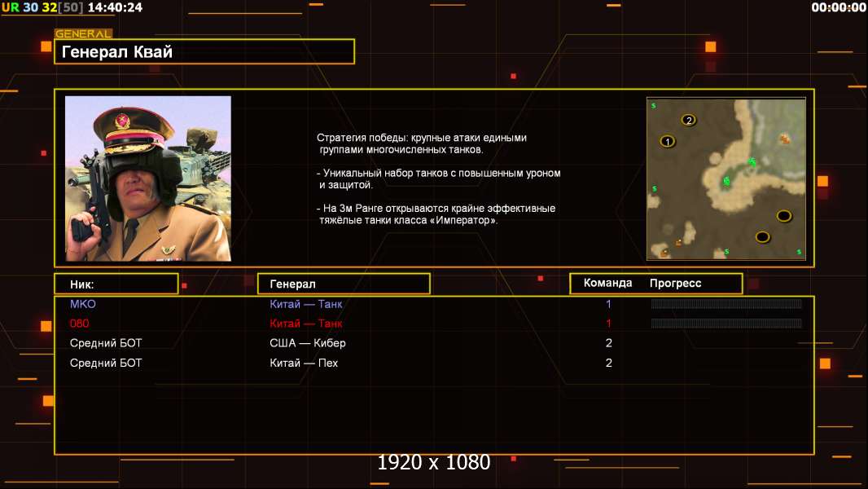Click the yellow GENERAL label

coord(83,33)
